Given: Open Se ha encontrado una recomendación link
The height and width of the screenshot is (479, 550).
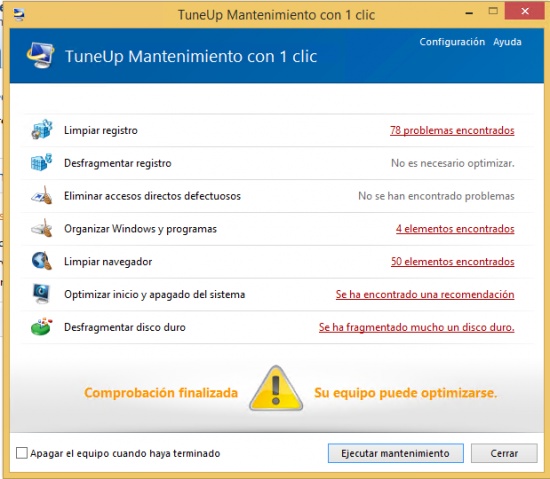Looking at the screenshot, I should click(x=425, y=294).
